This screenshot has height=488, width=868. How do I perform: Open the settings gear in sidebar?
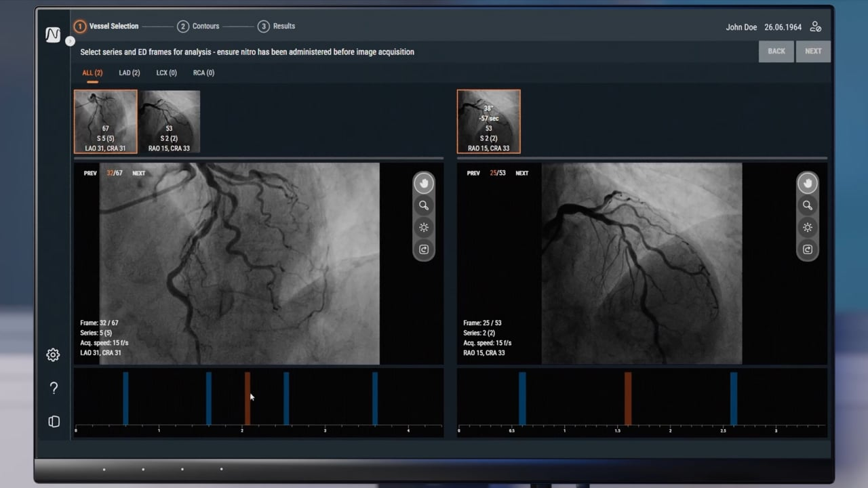click(x=53, y=355)
